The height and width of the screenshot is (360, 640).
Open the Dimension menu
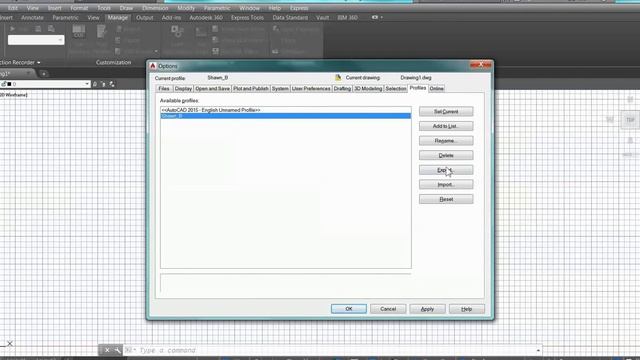(155, 8)
